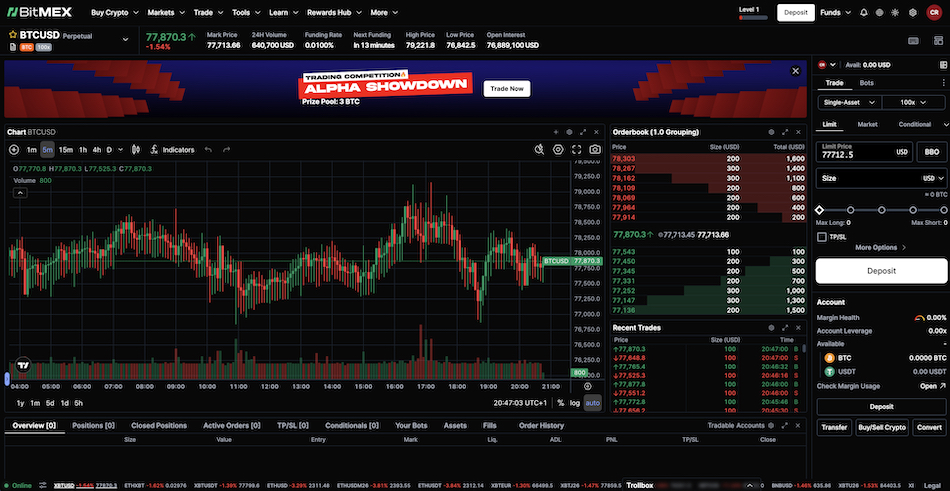Click the Buy/Sell Crypto button

[x=882, y=427]
